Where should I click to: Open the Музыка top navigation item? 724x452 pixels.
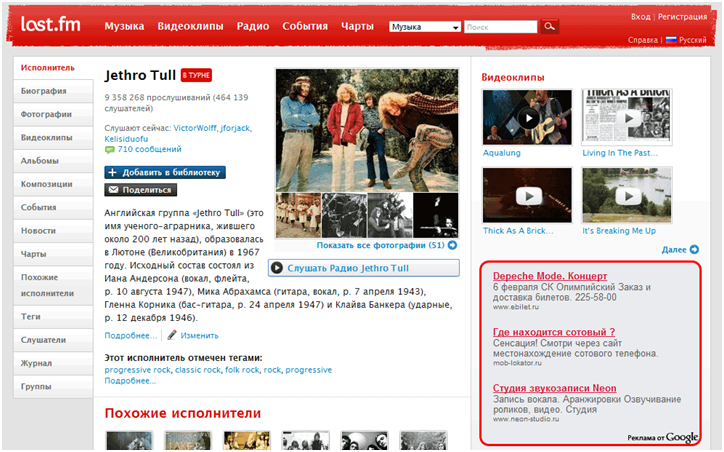124,26
